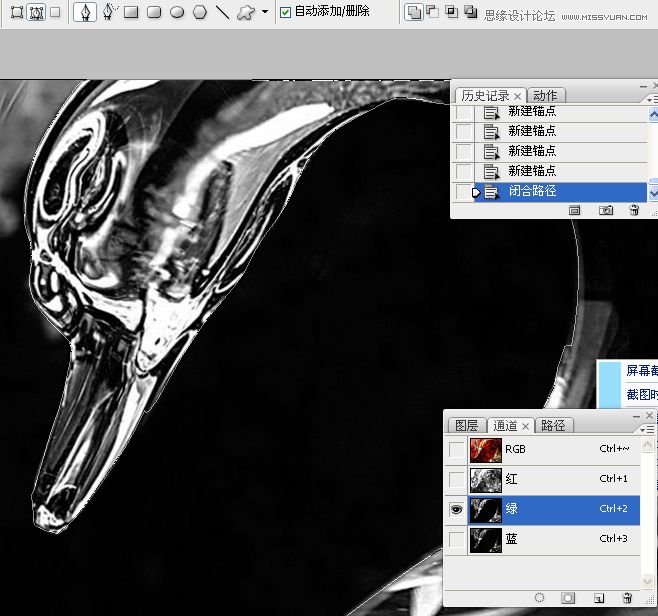
Task: Click the history panel camera snapshot icon
Action: [x=605, y=210]
